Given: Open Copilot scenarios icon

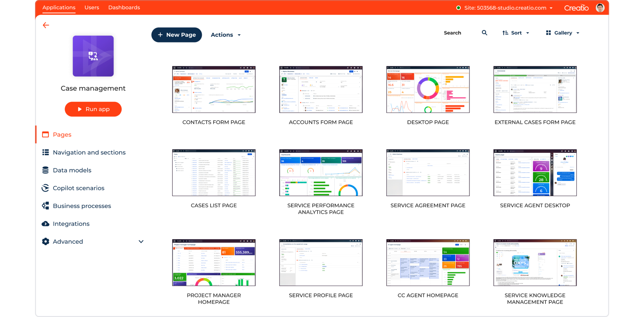Looking at the screenshot, I should click(x=45, y=188).
